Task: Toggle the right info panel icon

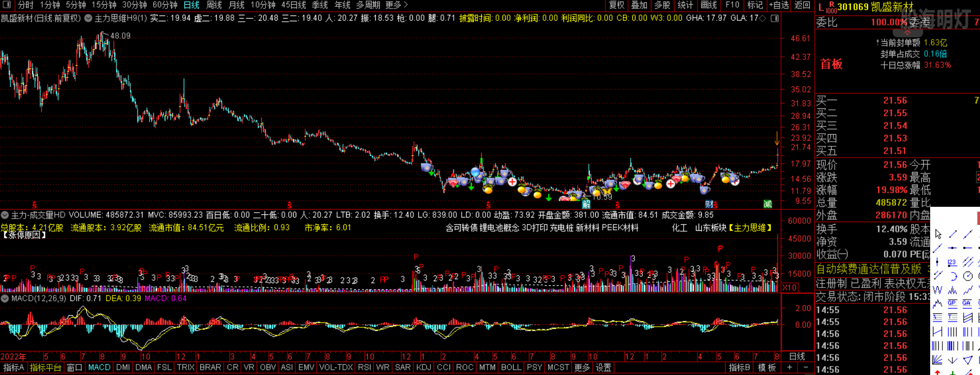Action: 775,18
